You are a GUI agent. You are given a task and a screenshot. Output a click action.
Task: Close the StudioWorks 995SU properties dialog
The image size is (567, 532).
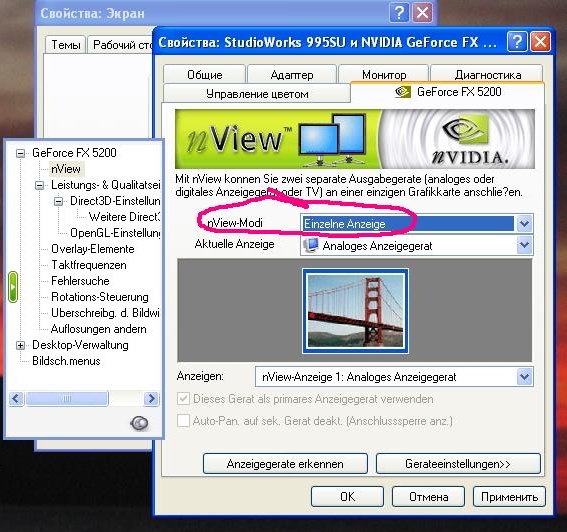(x=541, y=42)
